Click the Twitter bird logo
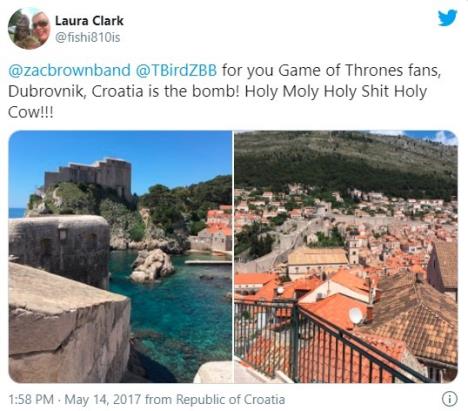468x411 pixels. tap(447, 17)
